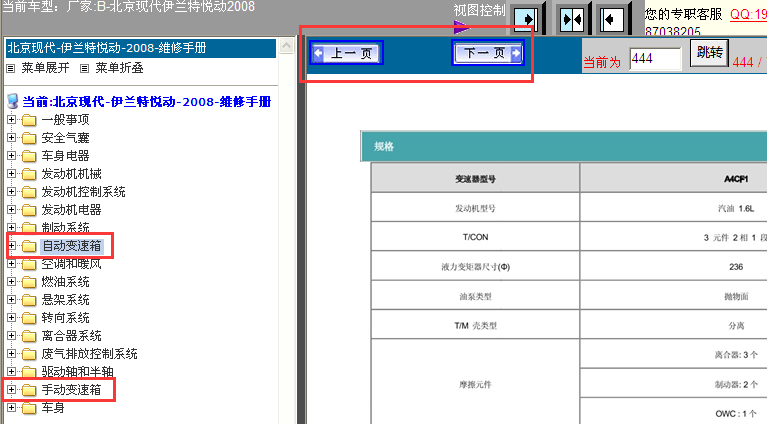Expand the 空调和暖风 tree node
This screenshot has height=424, width=767.
[x=11, y=264]
